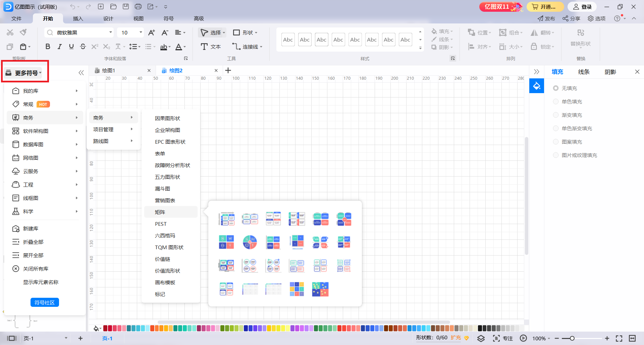Select 图案填充 radio option
Image resolution: width=644 pixels, height=345 pixels.
[x=556, y=142]
